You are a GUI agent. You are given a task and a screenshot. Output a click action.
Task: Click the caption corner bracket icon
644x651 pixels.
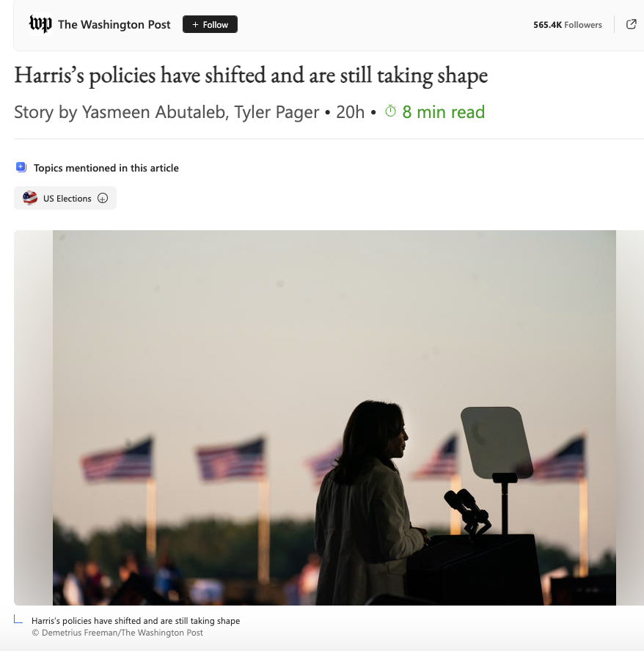[18, 619]
